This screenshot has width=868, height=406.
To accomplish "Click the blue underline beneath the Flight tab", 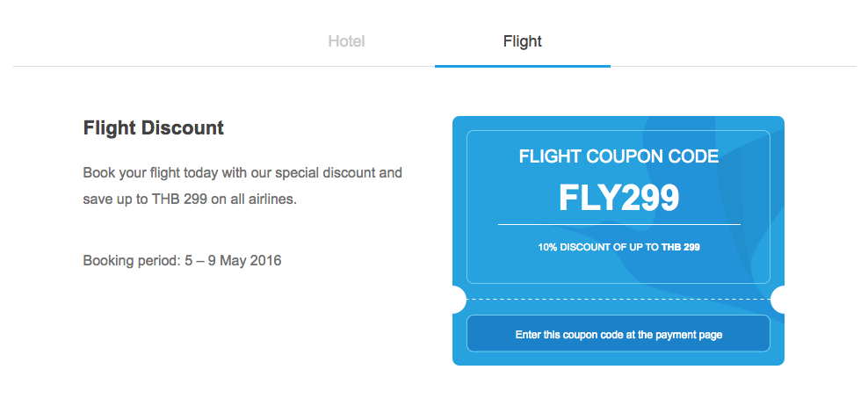I will 522,66.
